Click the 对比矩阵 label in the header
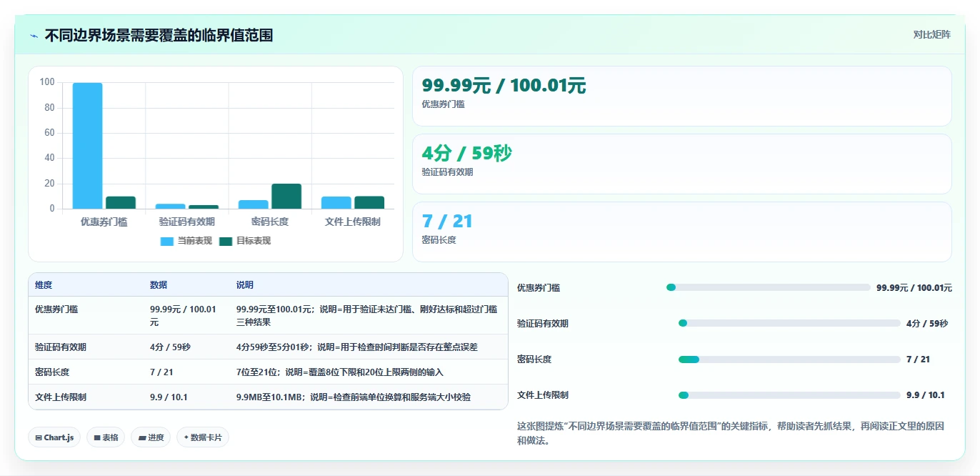 point(931,35)
